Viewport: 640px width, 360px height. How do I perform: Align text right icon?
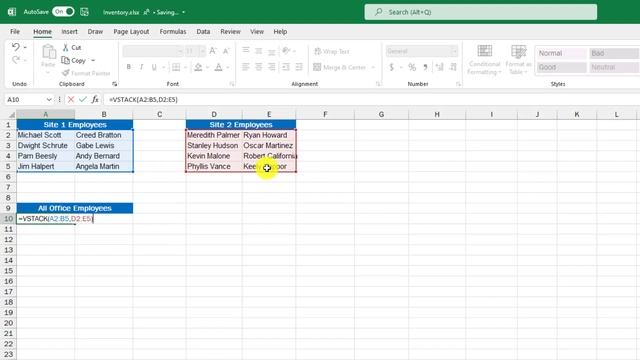click(x=271, y=67)
